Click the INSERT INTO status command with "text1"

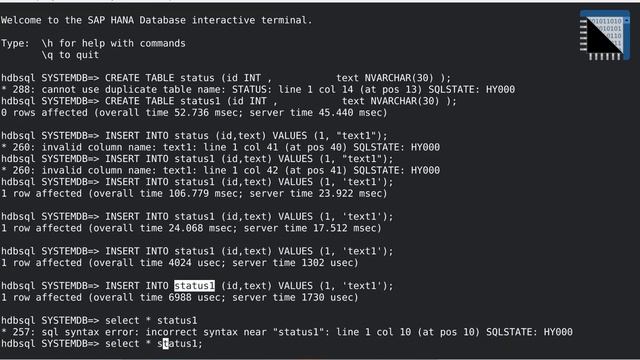(194, 136)
